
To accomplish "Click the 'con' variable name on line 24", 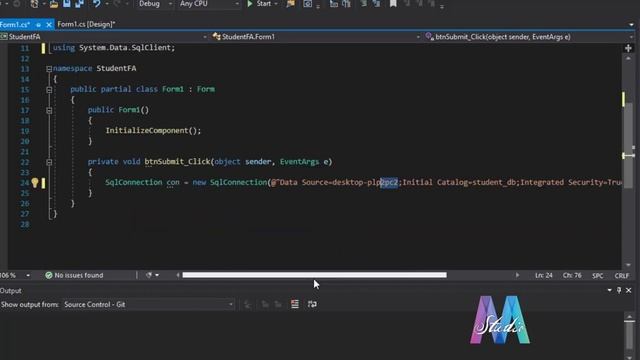I will tap(173, 182).
